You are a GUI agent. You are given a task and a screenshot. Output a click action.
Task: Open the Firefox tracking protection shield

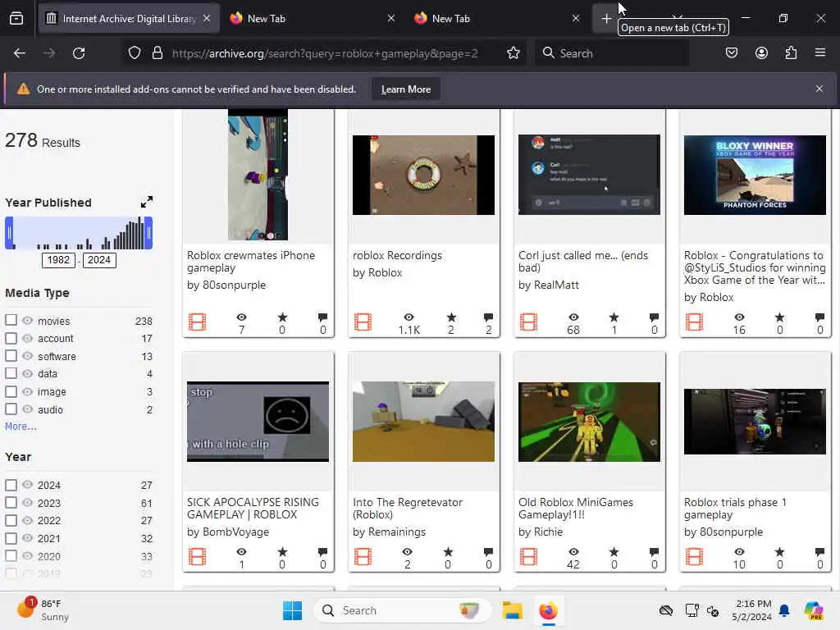135,53
